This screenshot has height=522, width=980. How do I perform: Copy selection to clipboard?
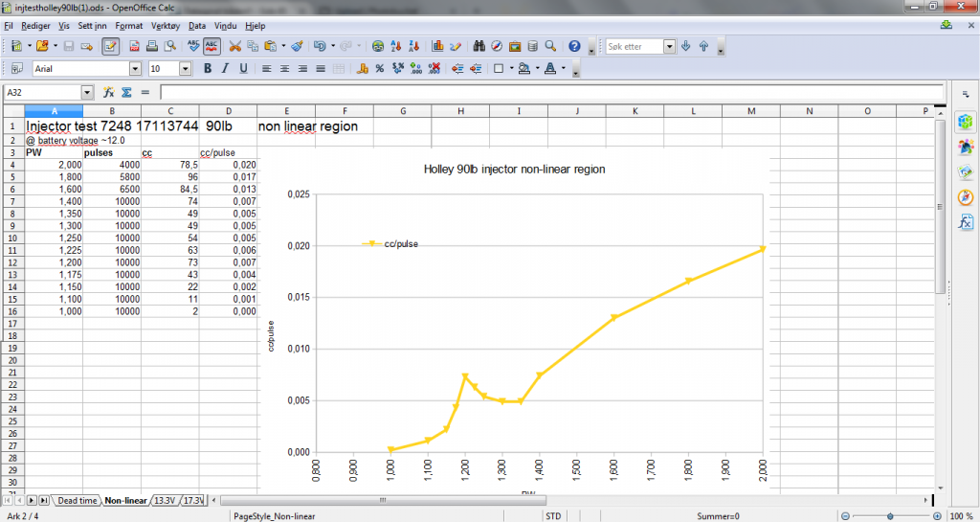point(253,46)
